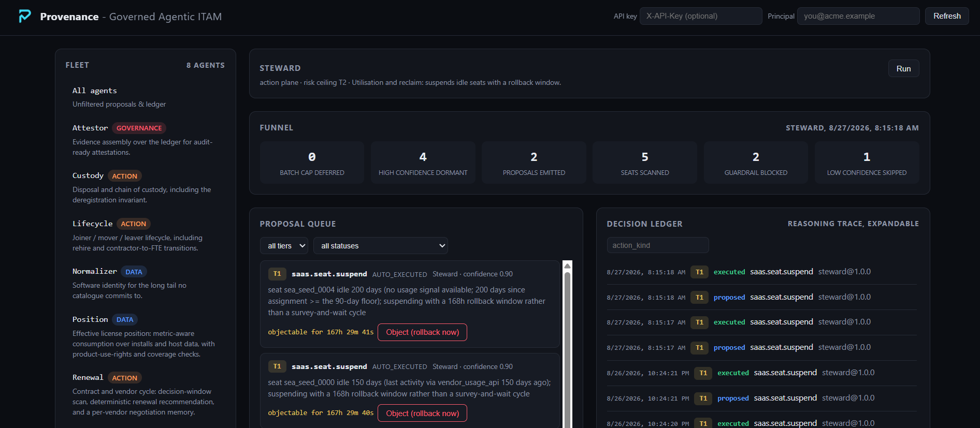Select the Lifecycle agent
This screenshot has height=428, width=980.
[145, 235]
